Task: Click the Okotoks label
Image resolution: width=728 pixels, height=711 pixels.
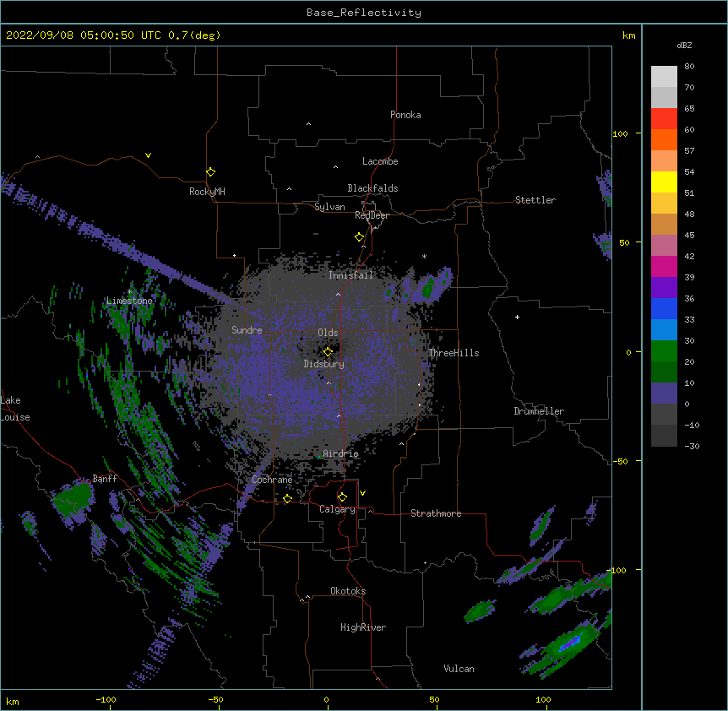Action: point(348,591)
